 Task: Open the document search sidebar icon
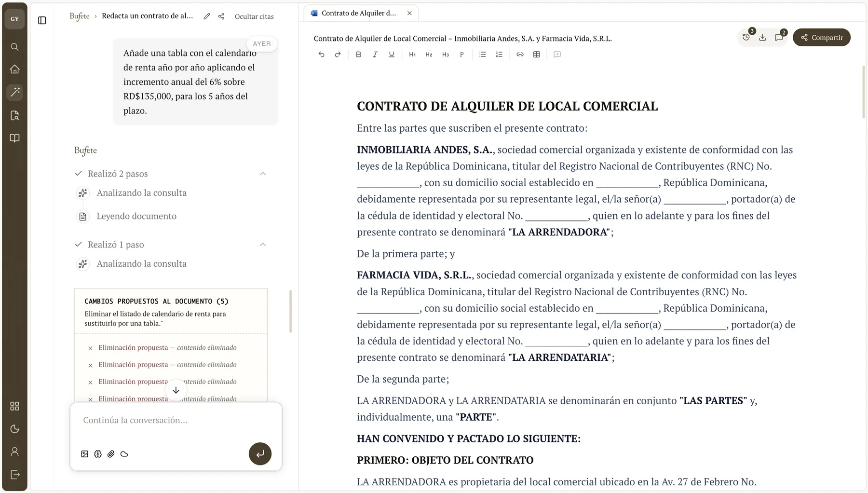pos(14,115)
